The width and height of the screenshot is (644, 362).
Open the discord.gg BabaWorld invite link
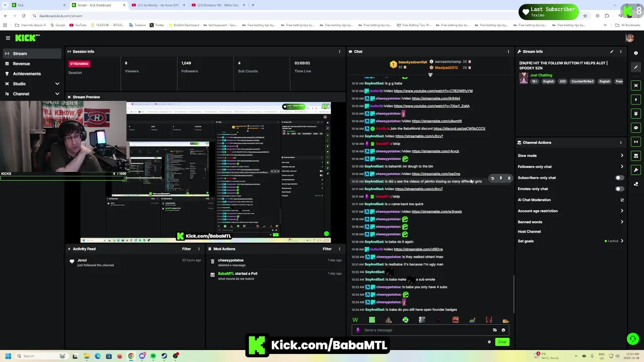click(459, 129)
